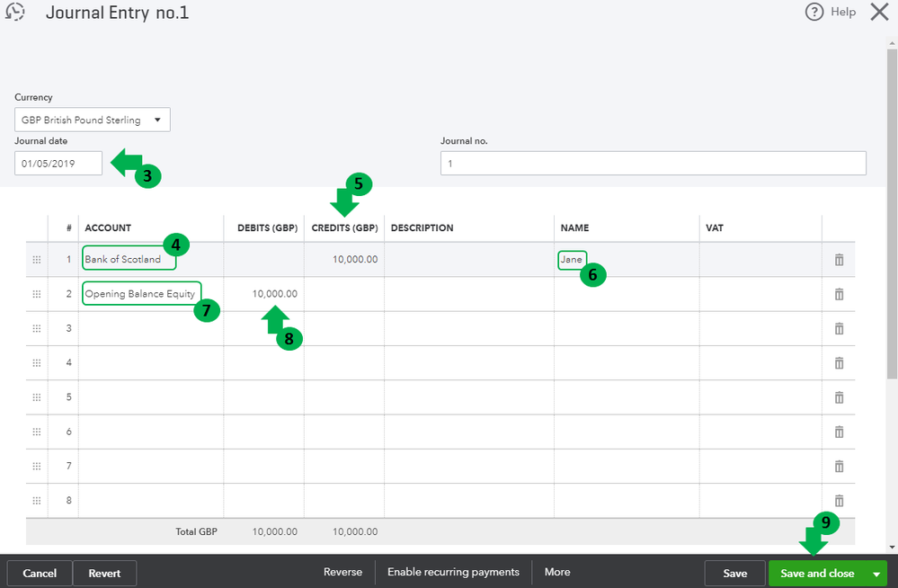Click Reverse in the bottom bar
Screen dimensions: 898x588
point(342,573)
